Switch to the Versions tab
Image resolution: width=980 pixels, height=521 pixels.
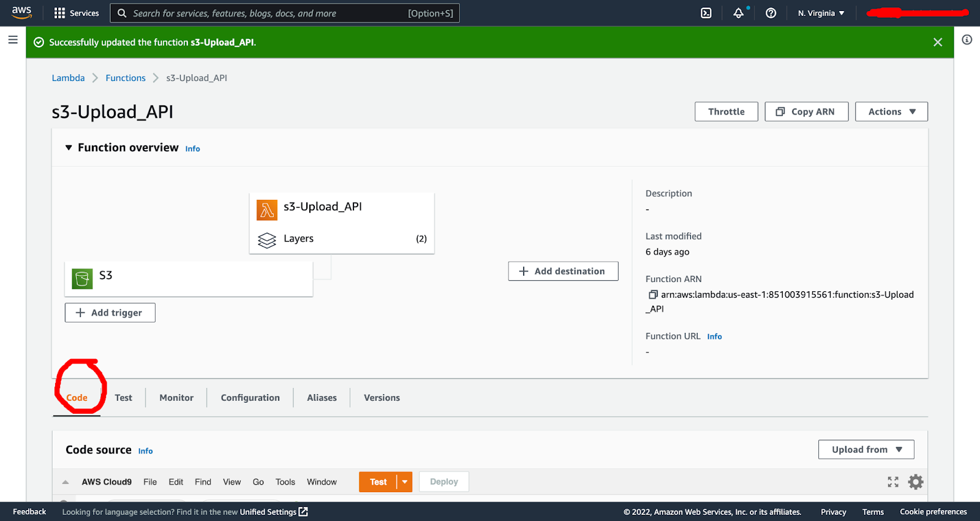tap(382, 398)
